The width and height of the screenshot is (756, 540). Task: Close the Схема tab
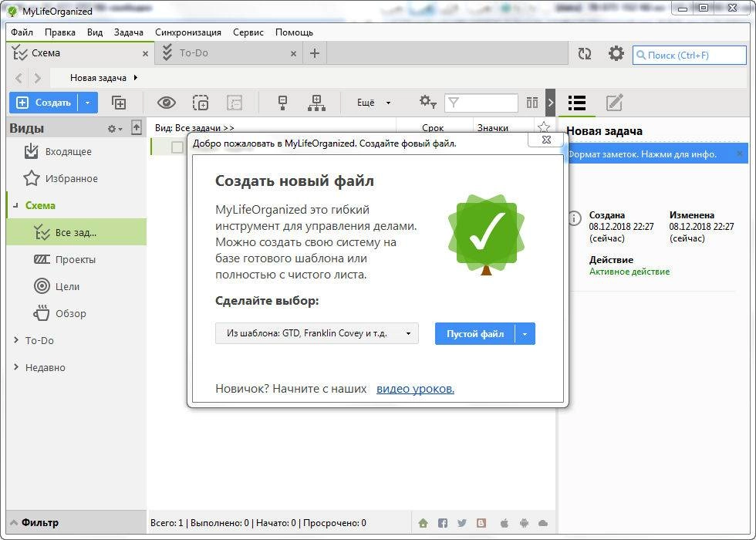[x=145, y=54]
